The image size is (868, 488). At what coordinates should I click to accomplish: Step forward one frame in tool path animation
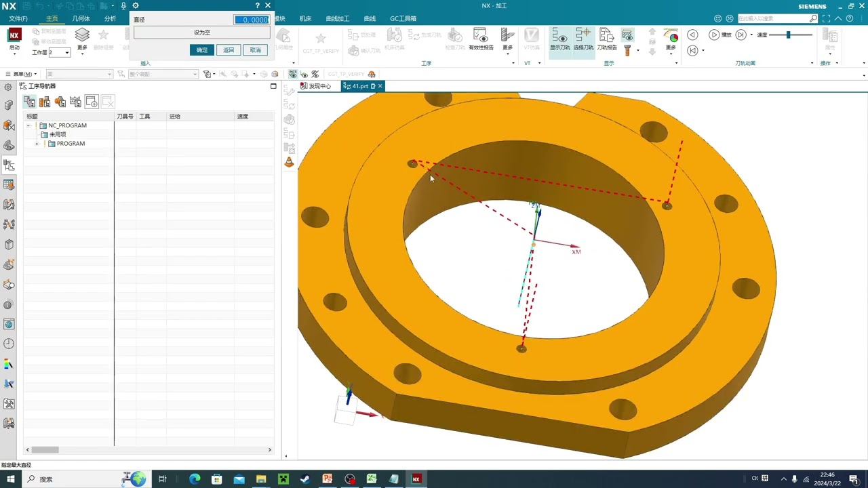tap(741, 35)
